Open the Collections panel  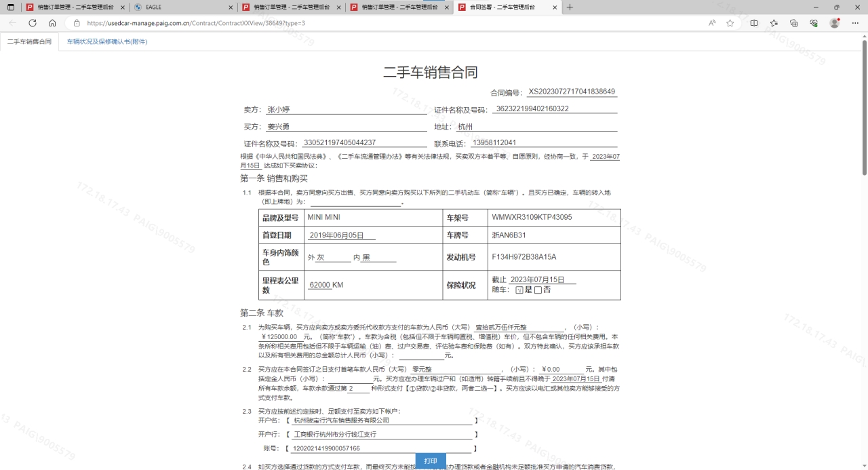(x=793, y=23)
